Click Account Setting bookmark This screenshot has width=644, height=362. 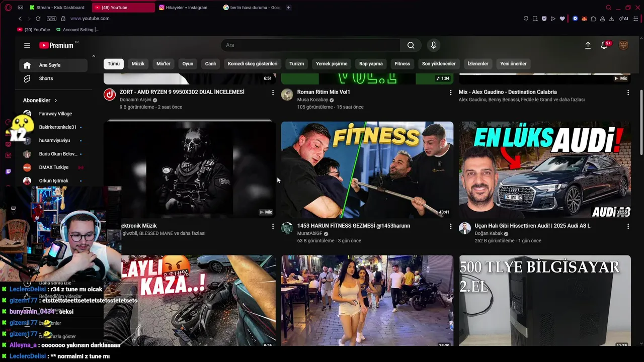(78, 30)
